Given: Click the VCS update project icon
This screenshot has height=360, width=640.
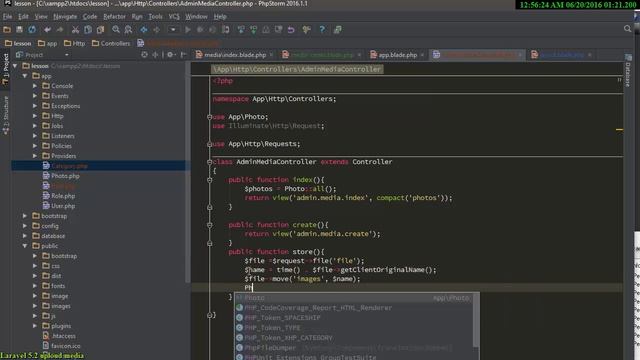Looking at the screenshot, I should [x=241, y=29].
